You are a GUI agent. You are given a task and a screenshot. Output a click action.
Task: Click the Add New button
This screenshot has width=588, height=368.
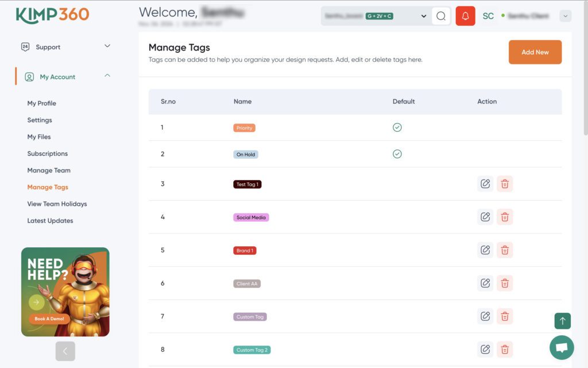tap(535, 52)
